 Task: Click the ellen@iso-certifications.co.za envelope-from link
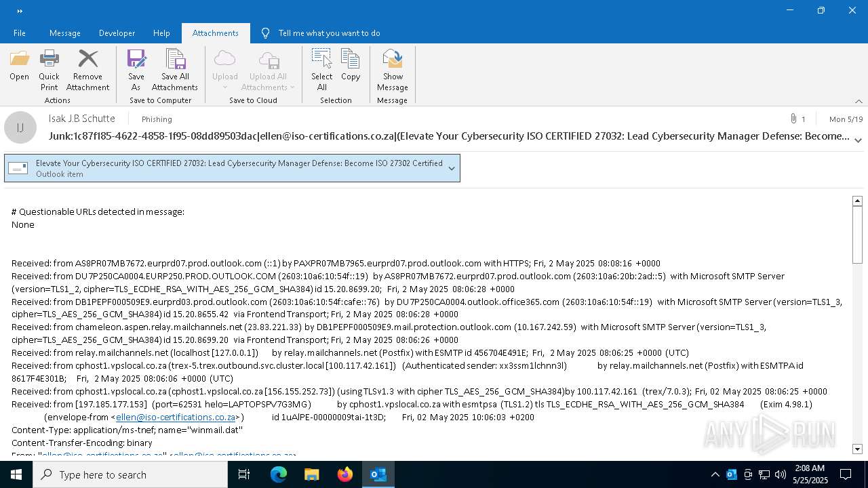coord(176,418)
